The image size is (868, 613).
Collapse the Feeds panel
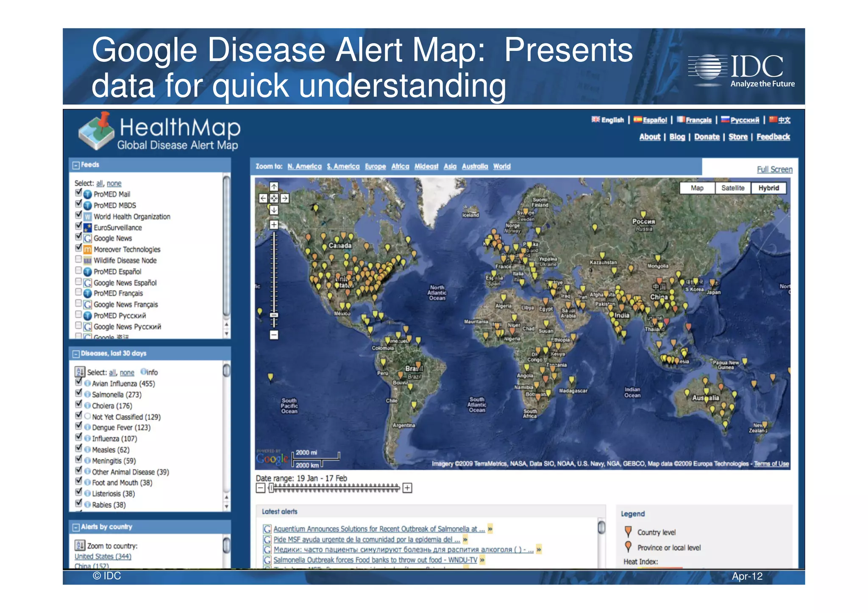click(x=76, y=165)
